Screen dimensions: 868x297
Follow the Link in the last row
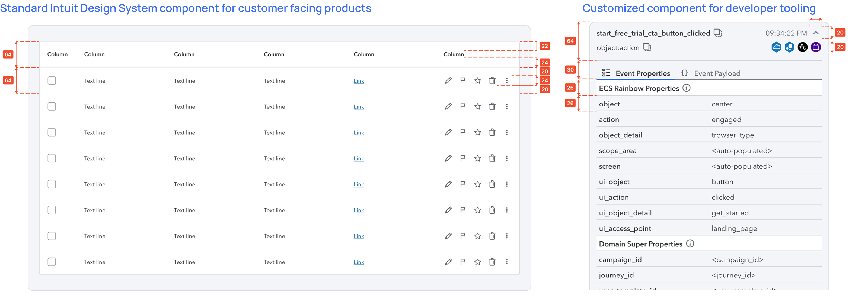(359, 262)
